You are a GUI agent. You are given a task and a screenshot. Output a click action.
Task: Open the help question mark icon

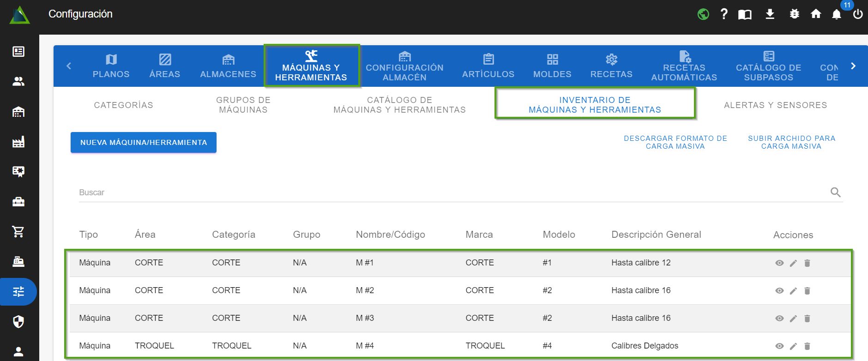coord(724,14)
